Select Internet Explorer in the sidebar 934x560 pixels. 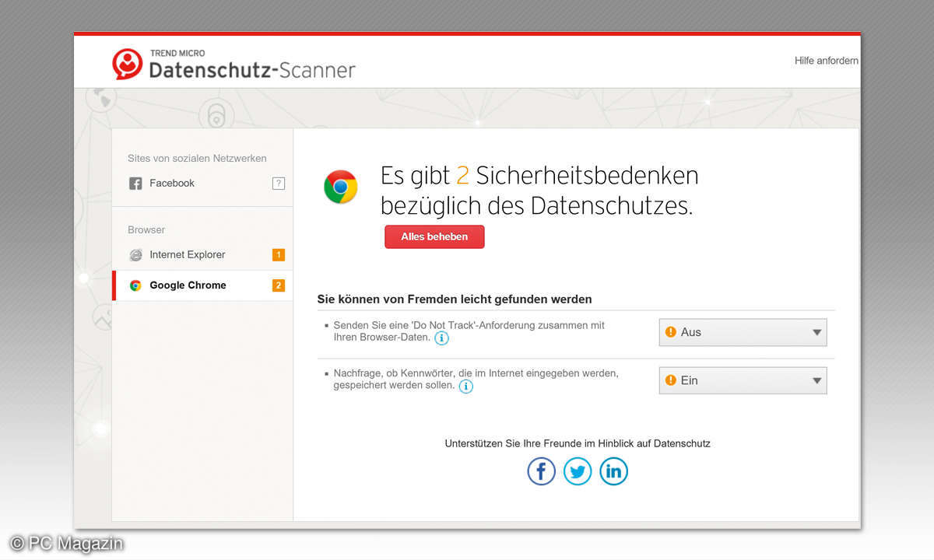pos(202,254)
